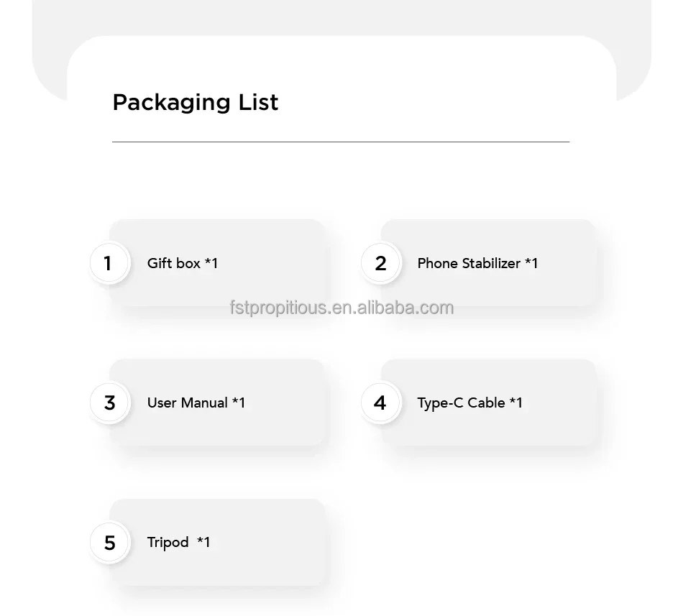Click the number 2 circle badge

[x=380, y=263]
